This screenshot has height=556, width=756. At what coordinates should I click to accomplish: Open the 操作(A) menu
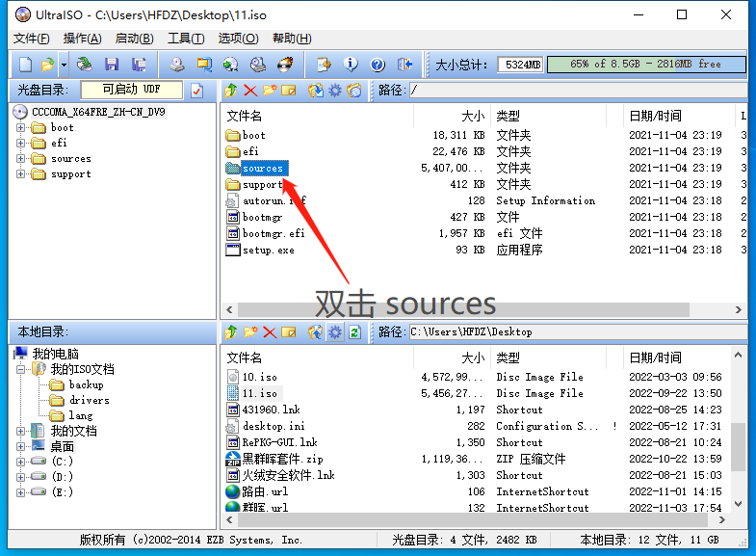pos(83,39)
